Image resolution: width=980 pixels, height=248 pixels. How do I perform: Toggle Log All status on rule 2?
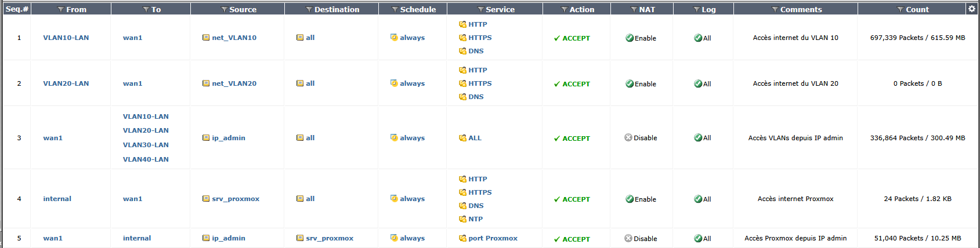pyautogui.click(x=698, y=84)
